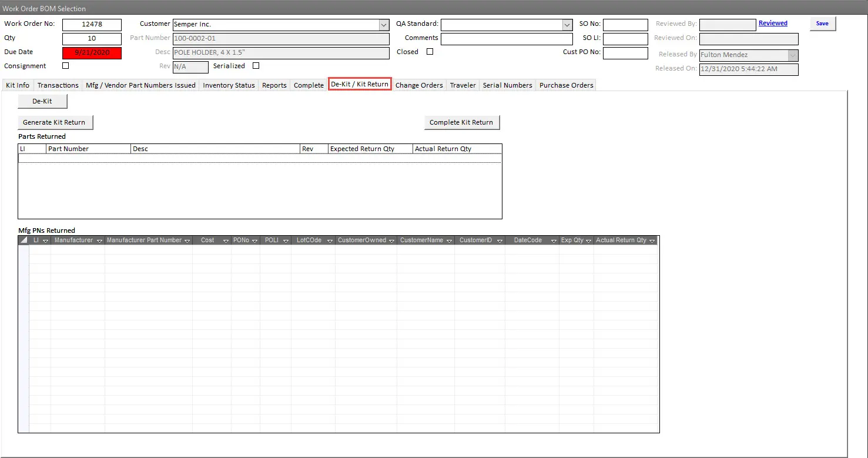Image resolution: width=868 pixels, height=458 pixels.
Task: Follow the Reviewed link
Action: (x=773, y=24)
